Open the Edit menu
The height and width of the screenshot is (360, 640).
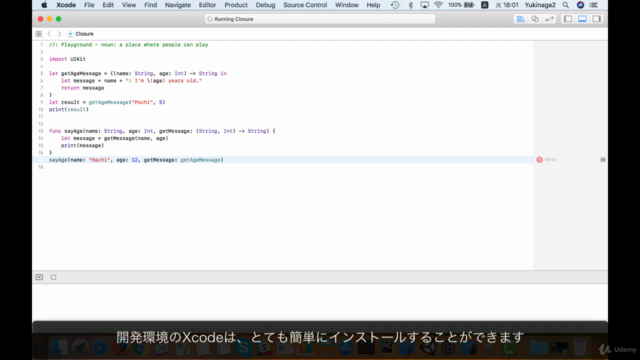pyautogui.click(x=108, y=5)
